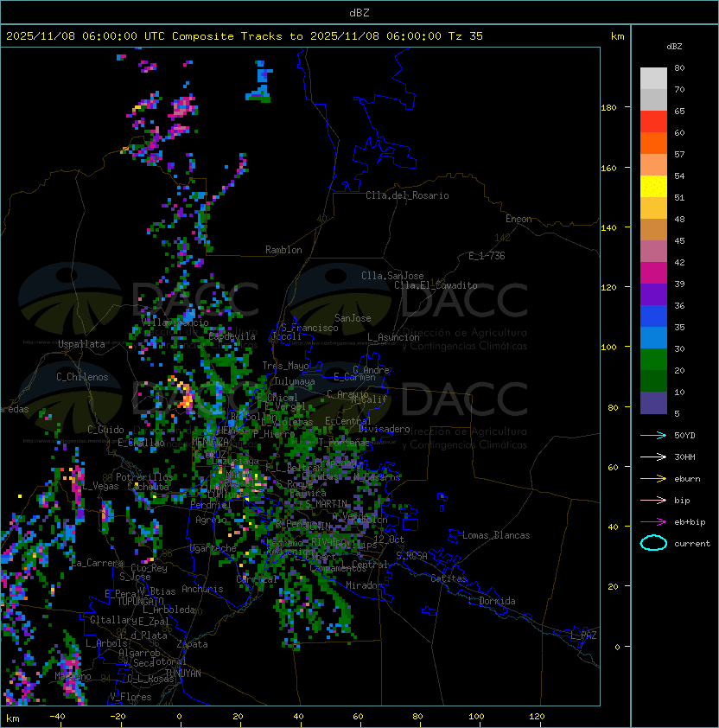Select the 80 dBZ light gray swatch
Screen dimensions: 719x728
[653, 78]
